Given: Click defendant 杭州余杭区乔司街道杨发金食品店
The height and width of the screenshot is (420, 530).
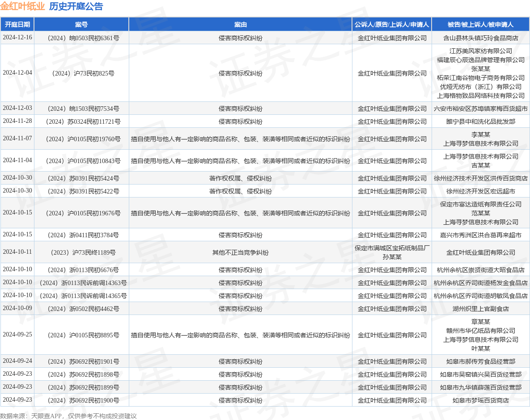Looking at the screenshot, I should (x=481, y=282).
